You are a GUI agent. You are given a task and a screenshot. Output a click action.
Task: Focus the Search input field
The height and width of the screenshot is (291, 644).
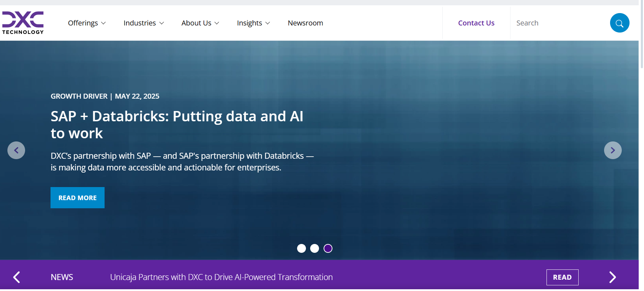(x=560, y=23)
